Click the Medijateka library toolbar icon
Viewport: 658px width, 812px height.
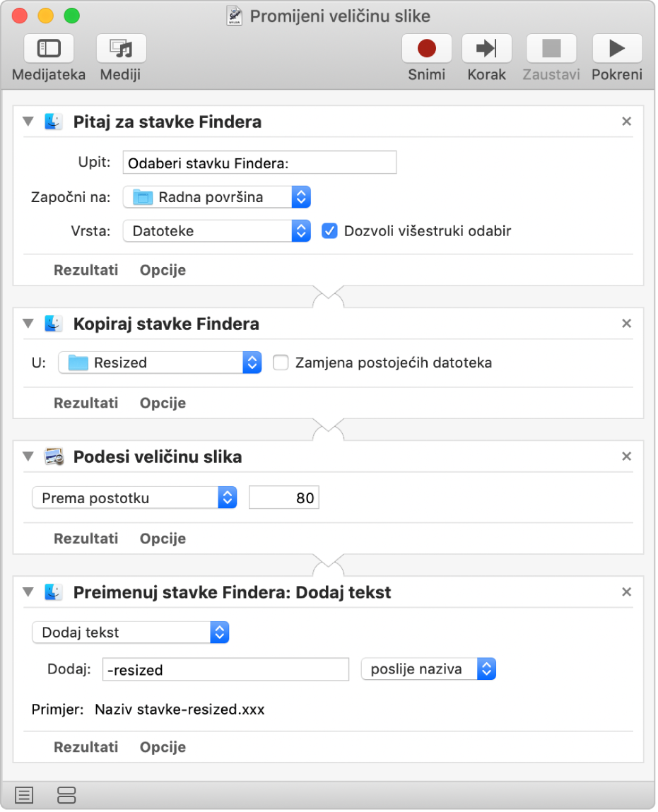pyautogui.click(x=49, y=49)
